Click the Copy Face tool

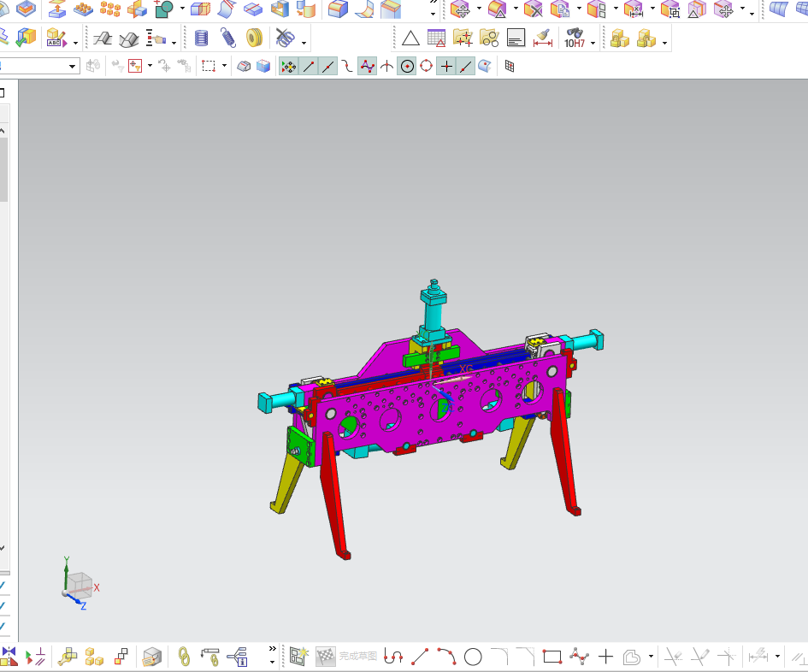pos(560,9)
